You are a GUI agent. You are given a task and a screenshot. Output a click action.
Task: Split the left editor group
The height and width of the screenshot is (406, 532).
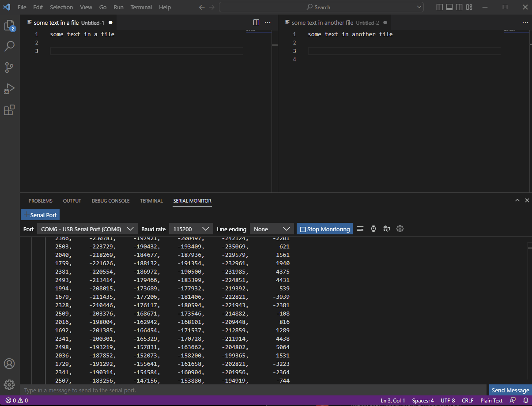pyautogui.click(x=256, y=22)
